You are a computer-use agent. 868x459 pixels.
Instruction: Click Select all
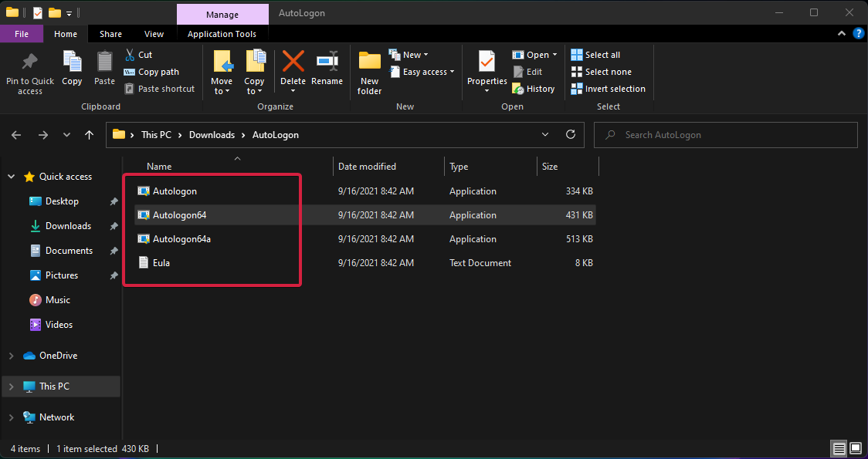pos(595,55)
